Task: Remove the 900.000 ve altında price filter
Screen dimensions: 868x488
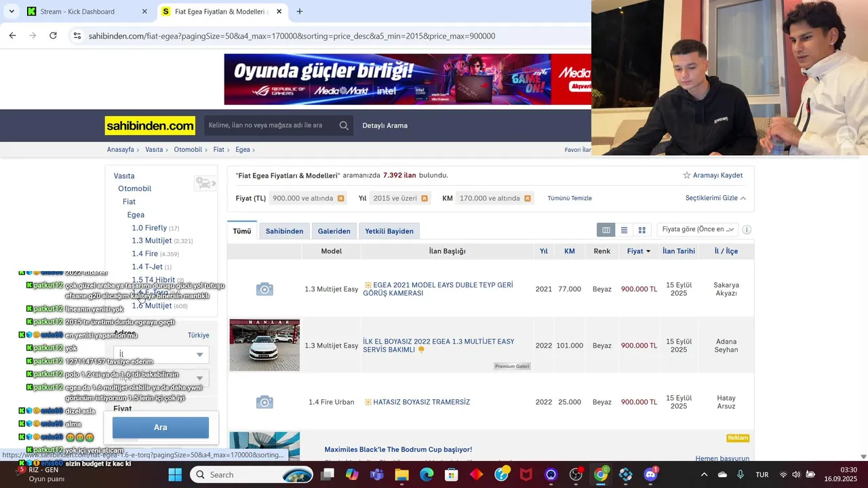Action: pos(340,199)
